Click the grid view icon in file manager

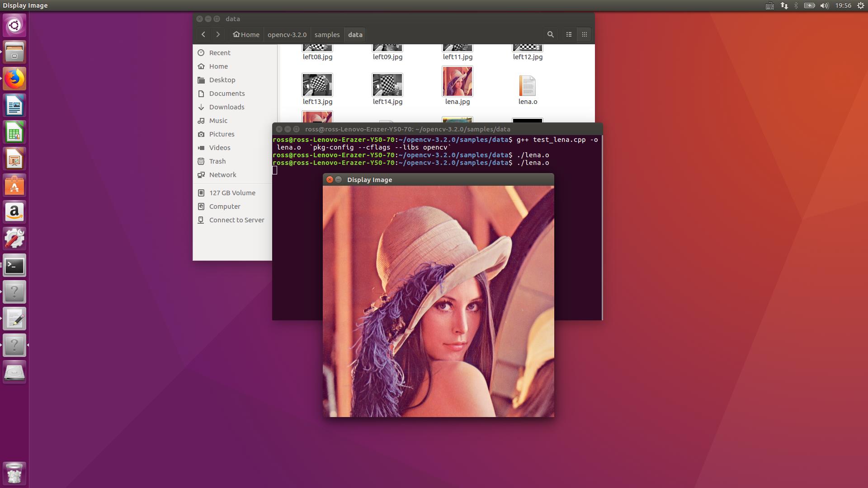584,34
